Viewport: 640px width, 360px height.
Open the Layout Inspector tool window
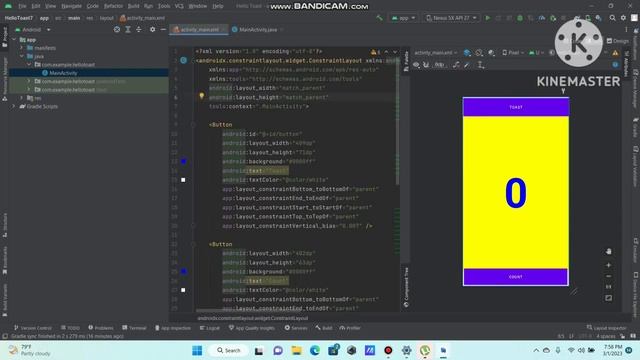pos(607,328)
